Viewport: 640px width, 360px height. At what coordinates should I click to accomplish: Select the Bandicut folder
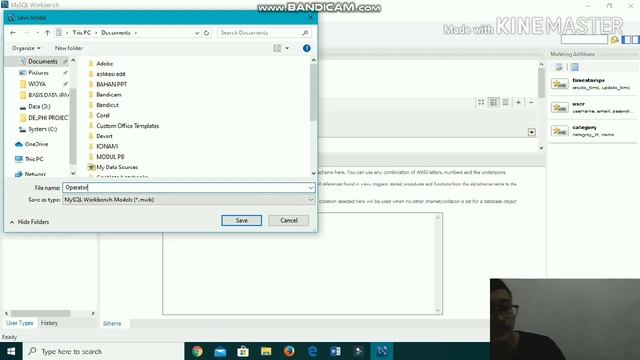click(x=107, y=105)
